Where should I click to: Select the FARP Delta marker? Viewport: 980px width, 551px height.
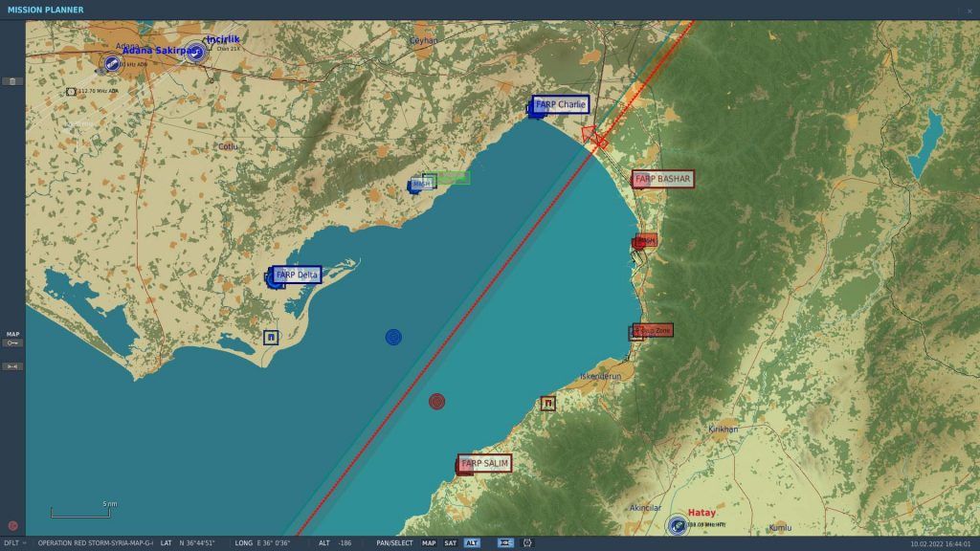click(296, 275)
